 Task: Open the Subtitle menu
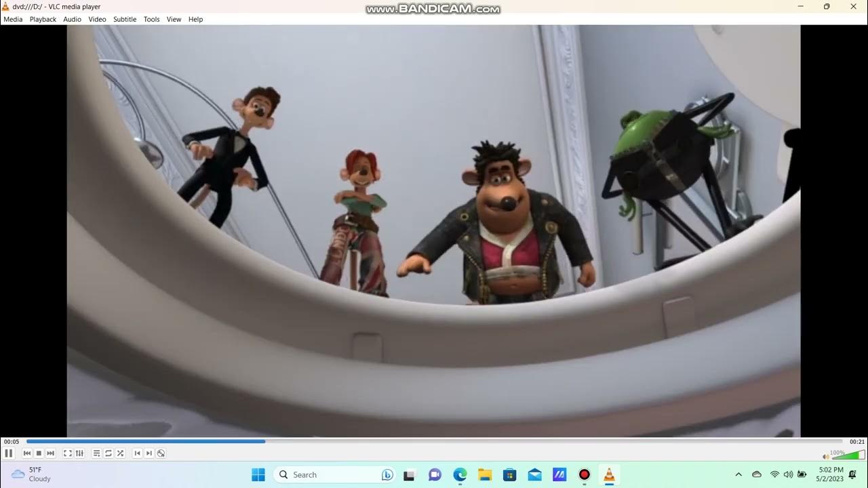pyautogui.click(x=125, y=19)
